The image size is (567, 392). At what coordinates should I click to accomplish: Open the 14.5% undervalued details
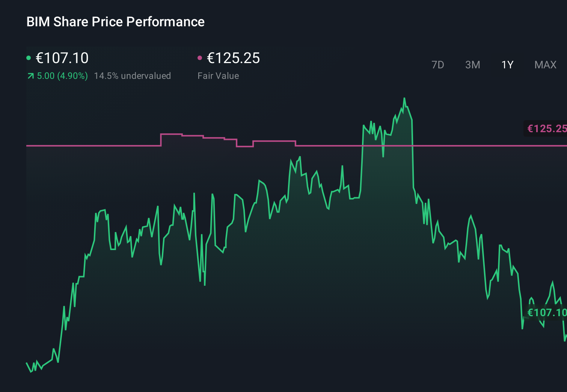pyautogui.click(x=133, y=75)
